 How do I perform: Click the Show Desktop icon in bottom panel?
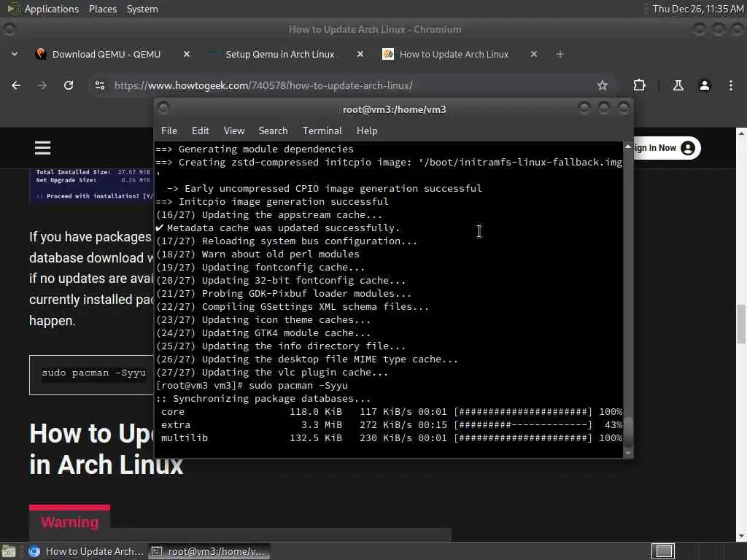[x=9, y=551]
